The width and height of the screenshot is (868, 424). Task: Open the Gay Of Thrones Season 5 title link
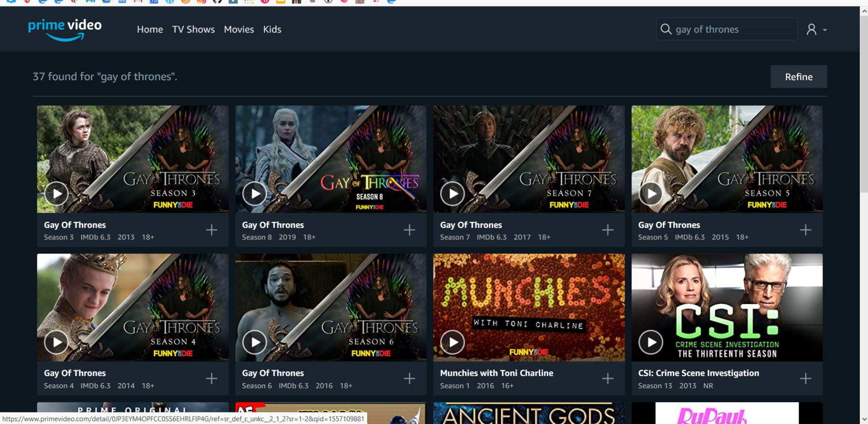[x=669, y=225]
